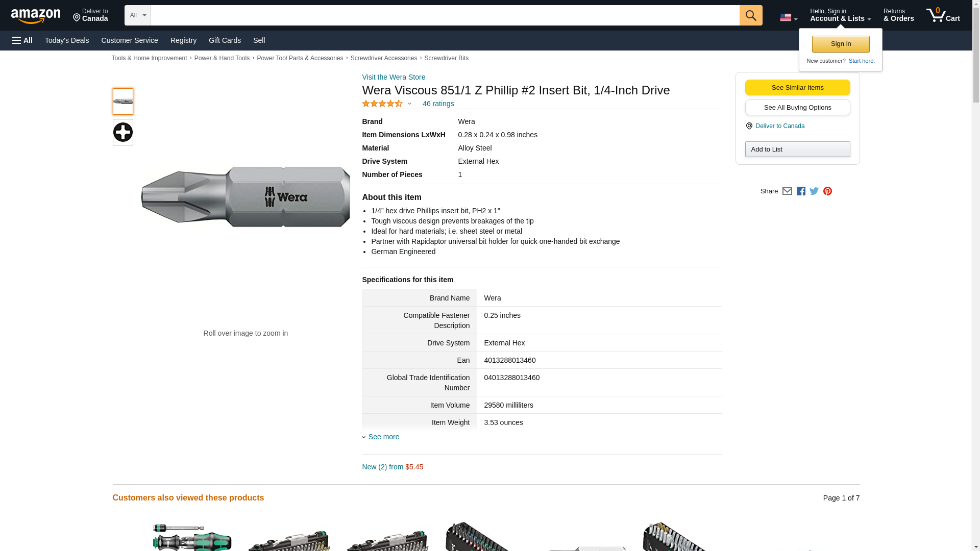Screen dimensions: 980x551
Task: Share on Pinterest icon
Action: [x=827, y=191]
